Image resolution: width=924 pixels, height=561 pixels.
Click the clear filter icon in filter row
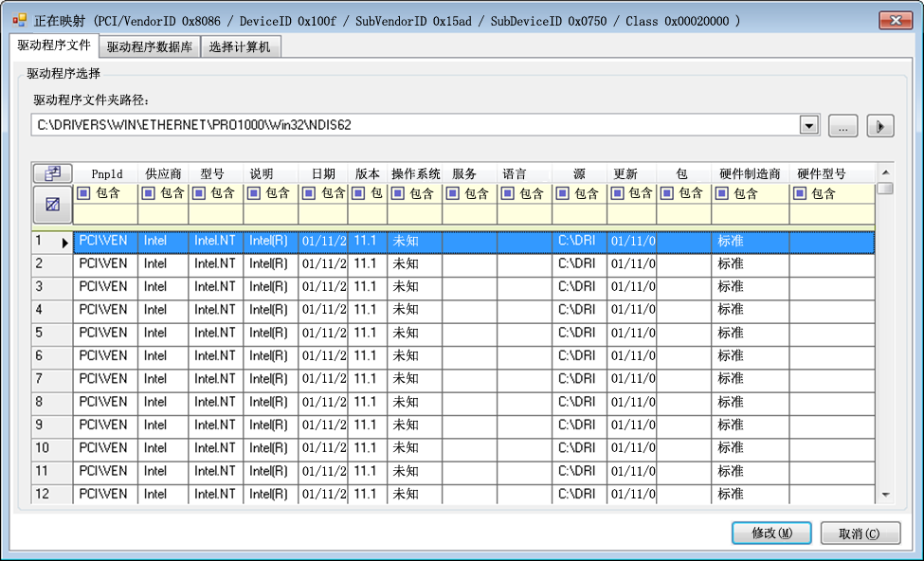coord(52,205)
